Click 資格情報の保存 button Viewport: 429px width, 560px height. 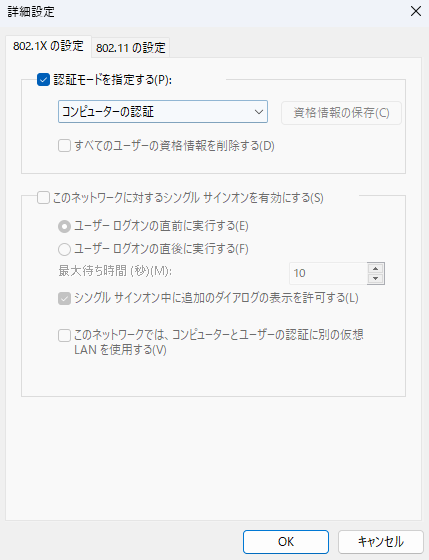click(341, 113)
